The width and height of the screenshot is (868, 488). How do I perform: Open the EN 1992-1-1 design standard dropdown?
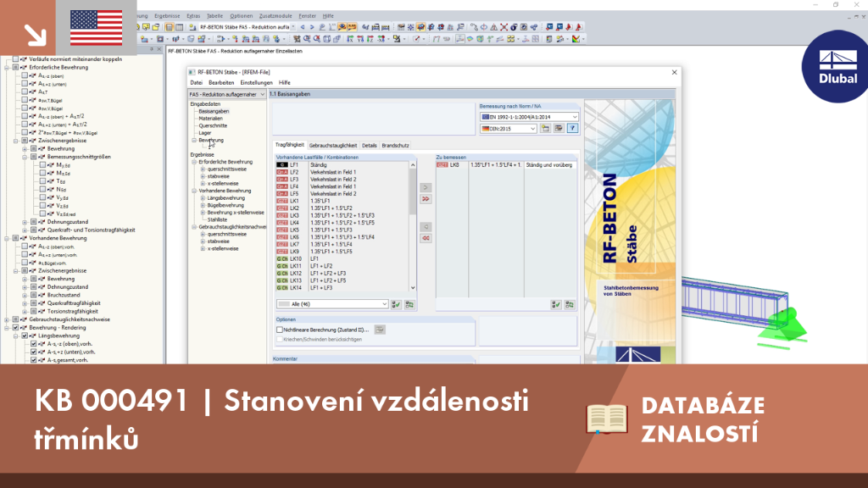pyautogui.click(x=529, y=117)
